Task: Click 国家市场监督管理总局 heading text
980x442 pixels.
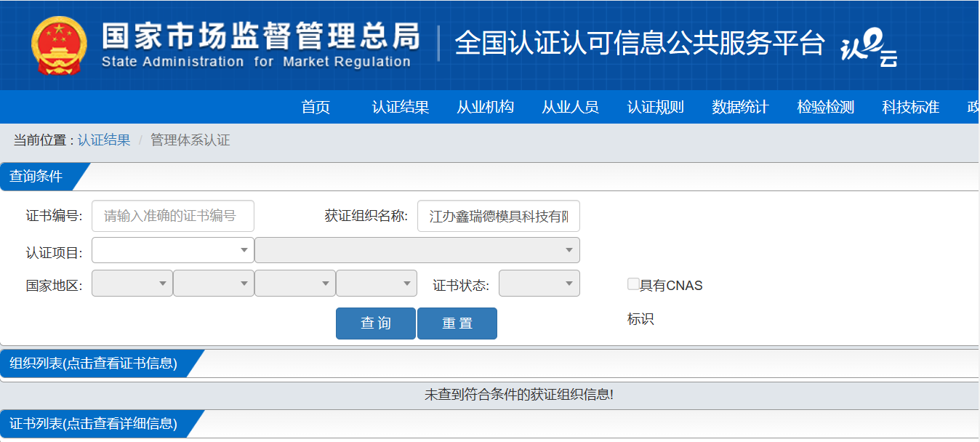Action: (x=260, y=35)
